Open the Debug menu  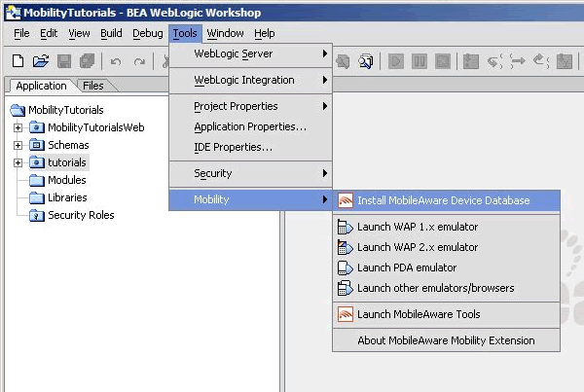[148, 33]
